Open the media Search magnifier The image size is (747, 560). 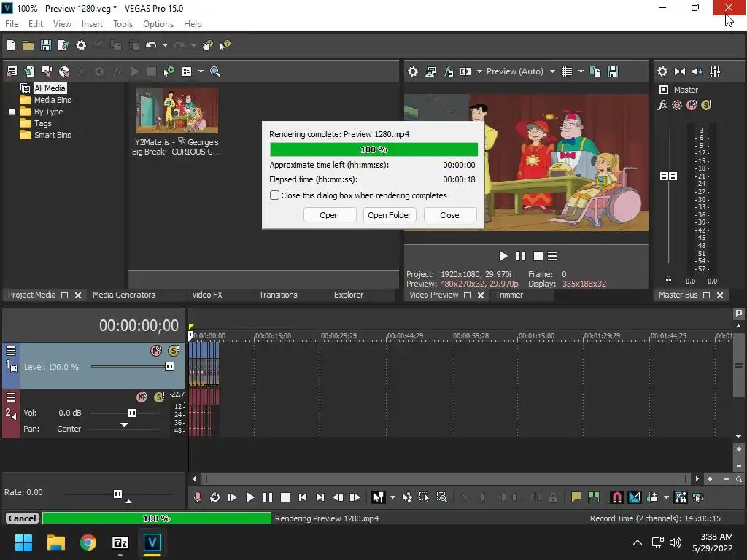pos(215,71)
